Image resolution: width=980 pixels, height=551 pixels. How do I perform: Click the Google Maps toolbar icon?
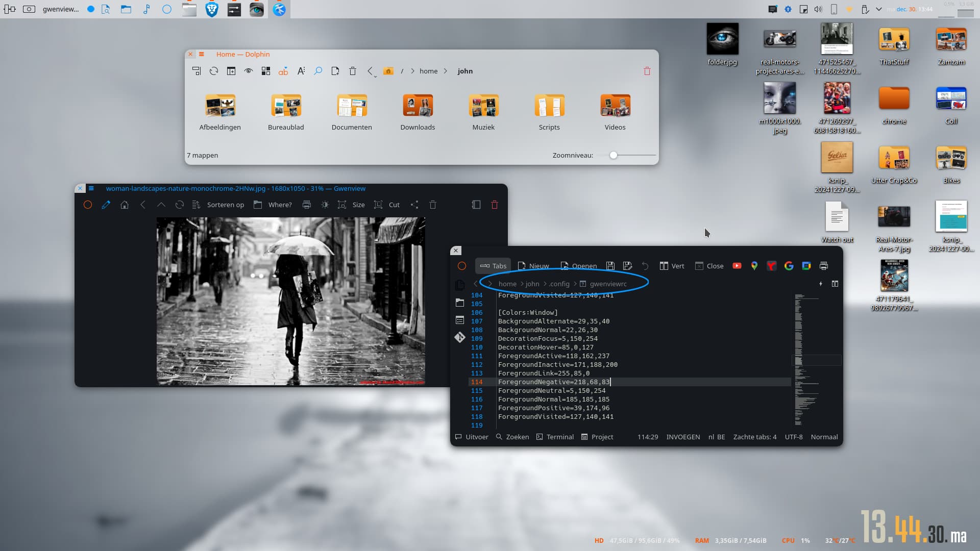[754, 266]
